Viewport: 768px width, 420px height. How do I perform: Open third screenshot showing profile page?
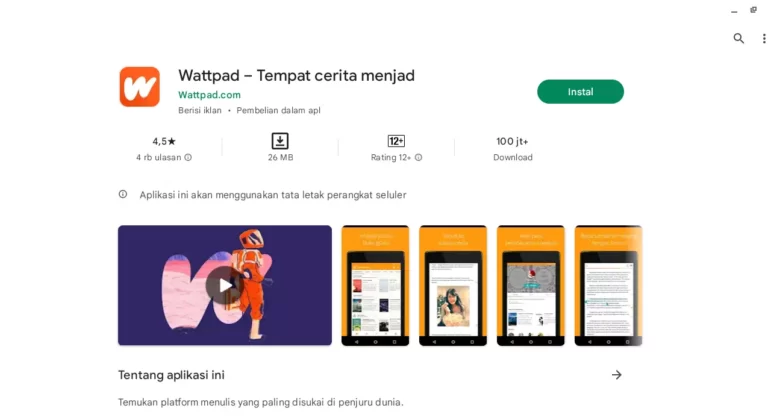point(530,285)
